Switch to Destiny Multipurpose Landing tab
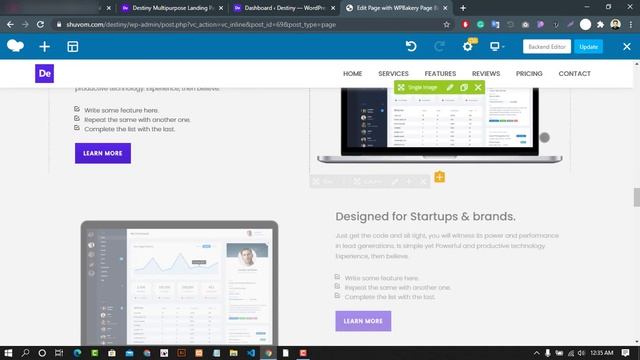The width and height of the screenshot is (640, 360). click(x=173, y=8)
